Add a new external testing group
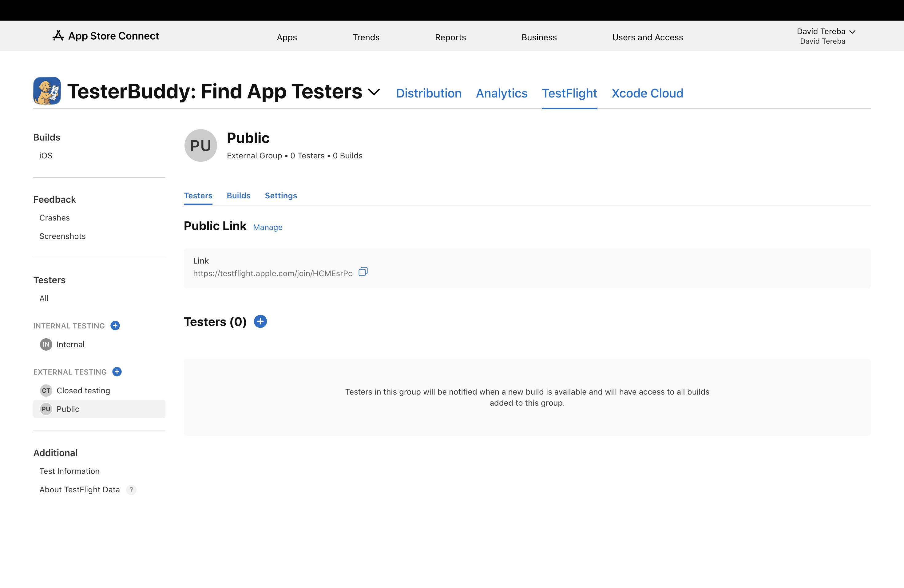The height and width of the screenshot is (588, 904). click(x=117, y=371)
